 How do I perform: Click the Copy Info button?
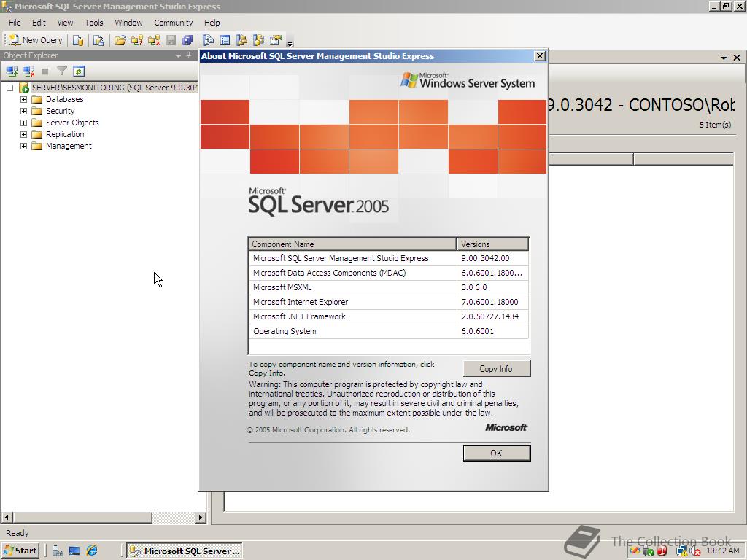point(496,368)
